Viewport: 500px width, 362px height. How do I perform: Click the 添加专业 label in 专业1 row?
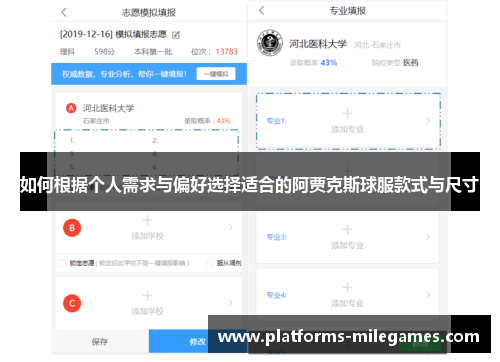coord(347,129)
